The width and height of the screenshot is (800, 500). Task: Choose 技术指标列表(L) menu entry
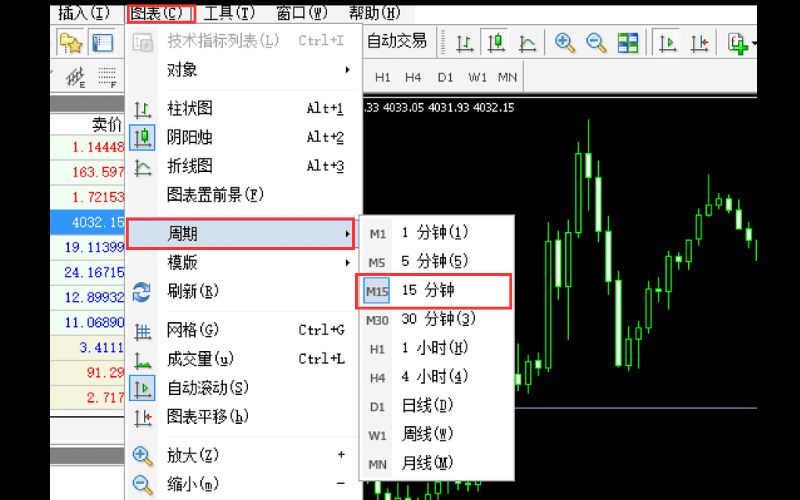pyautogui.click(x=243, y=41)
